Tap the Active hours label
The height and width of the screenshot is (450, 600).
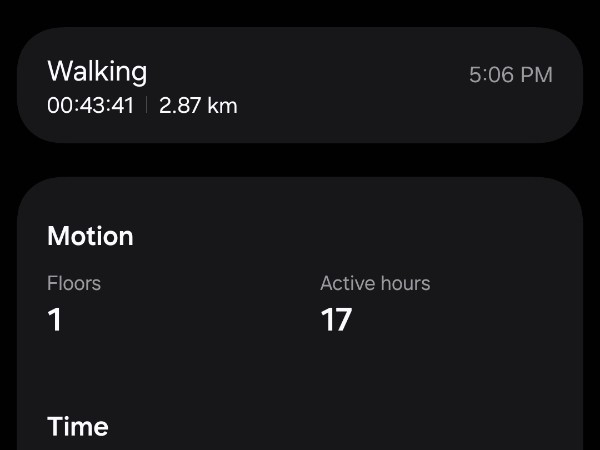[375, 283]
